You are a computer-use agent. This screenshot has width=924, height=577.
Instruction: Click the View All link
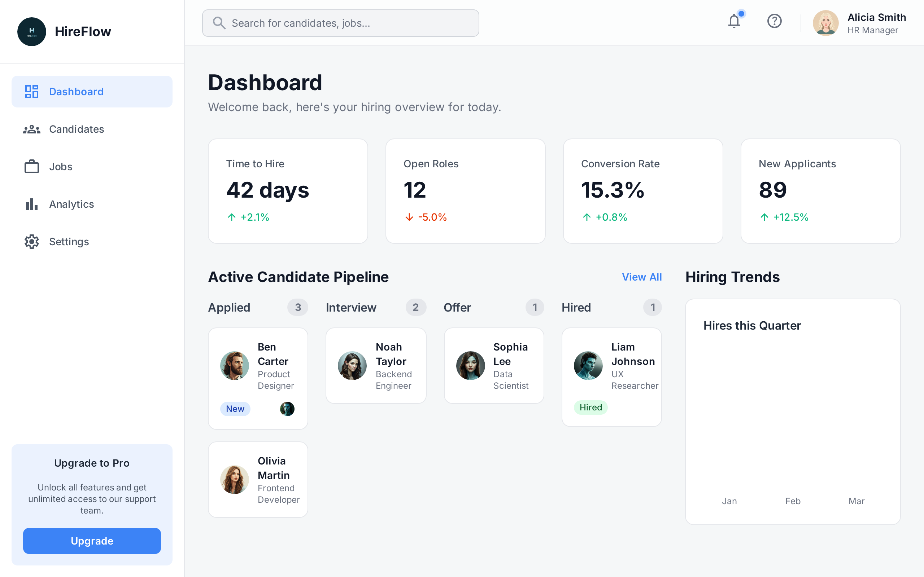641,277
